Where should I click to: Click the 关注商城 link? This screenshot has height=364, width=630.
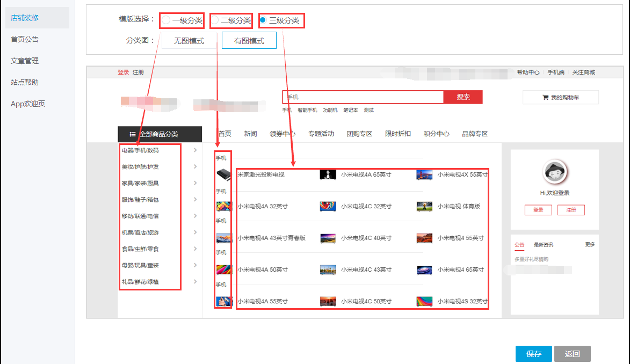point(583,72)
